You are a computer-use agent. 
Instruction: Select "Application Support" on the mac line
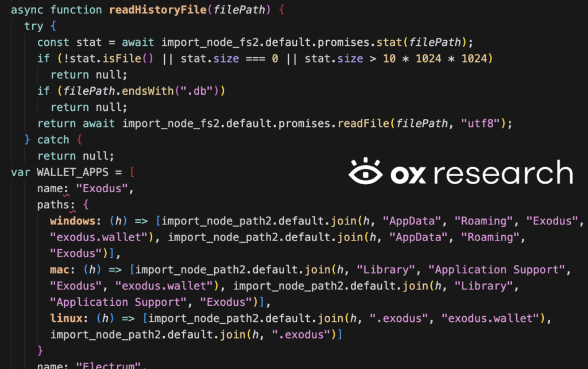497,270
